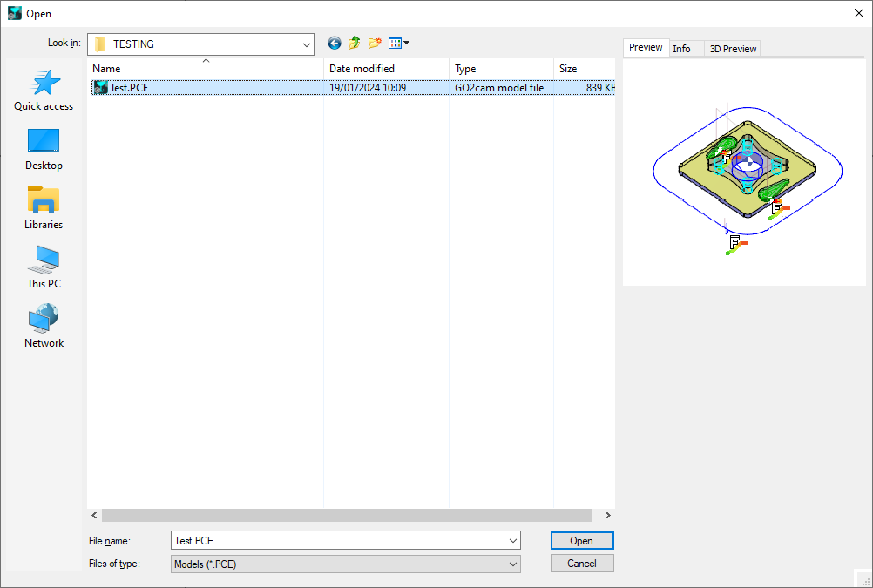Expand the File name dropdown list

pyautogui.click(x=512, y=541)
